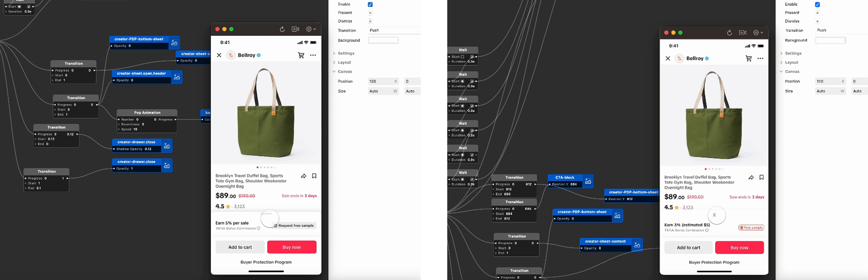Click image icon on creator-sheet.open.header patch

(177, 77)
